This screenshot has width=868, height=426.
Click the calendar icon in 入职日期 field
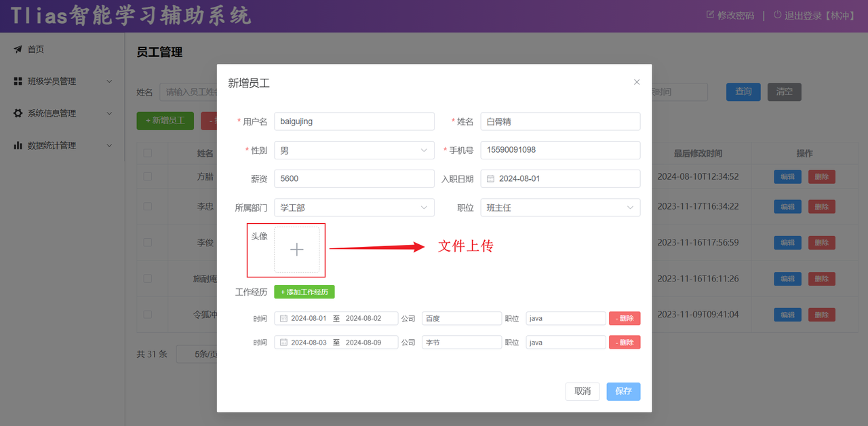pyautogui.click(x=490, y=179)
